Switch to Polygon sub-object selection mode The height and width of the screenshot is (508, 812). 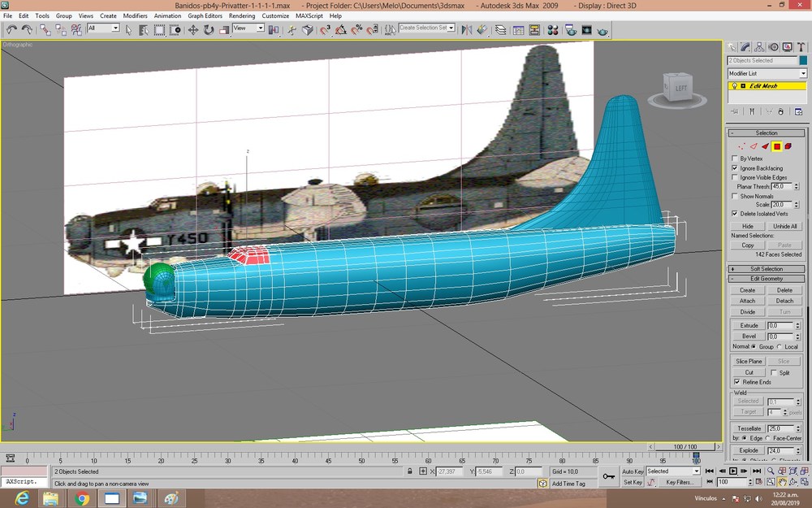coord(777,146)
